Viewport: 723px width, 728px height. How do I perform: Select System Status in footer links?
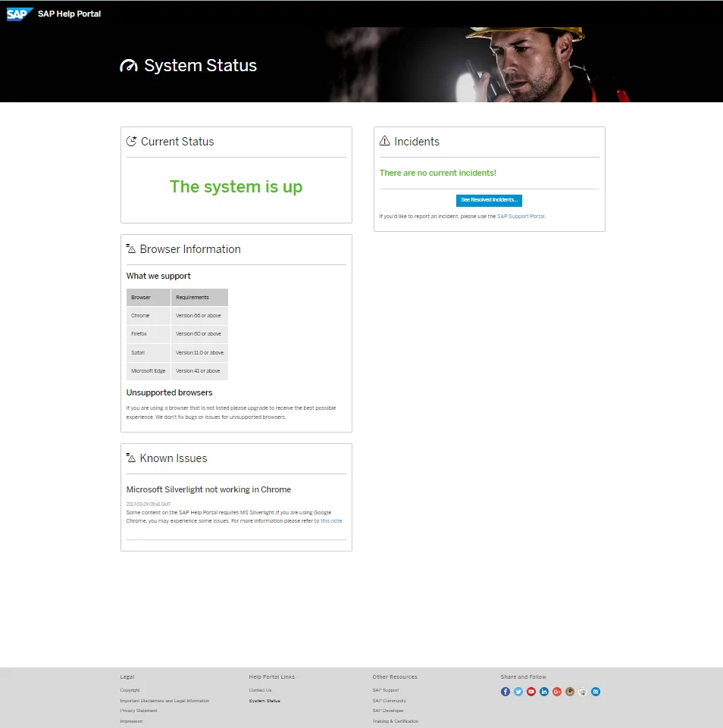(x=264, y=701)
